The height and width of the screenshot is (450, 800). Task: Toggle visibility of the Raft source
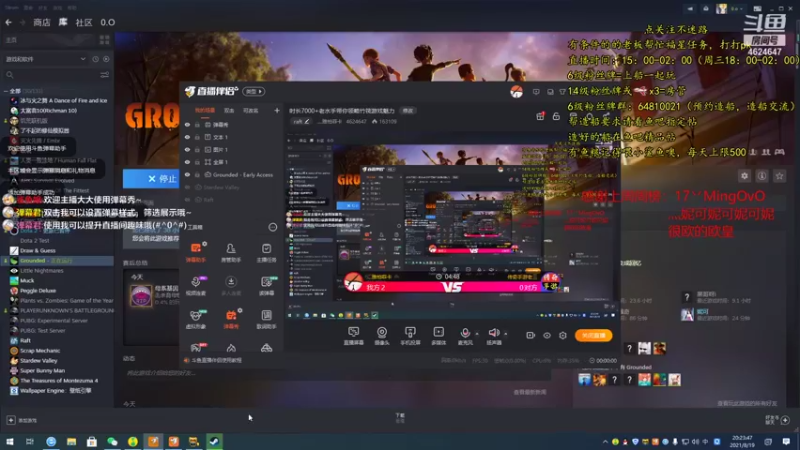pyautogui.click(x=187, y=200)
